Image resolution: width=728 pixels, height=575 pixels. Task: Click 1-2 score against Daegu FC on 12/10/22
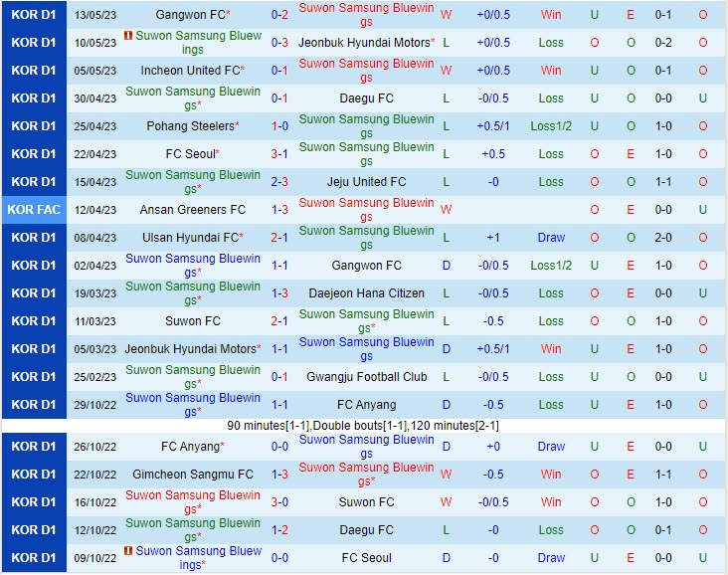point(279,530)
